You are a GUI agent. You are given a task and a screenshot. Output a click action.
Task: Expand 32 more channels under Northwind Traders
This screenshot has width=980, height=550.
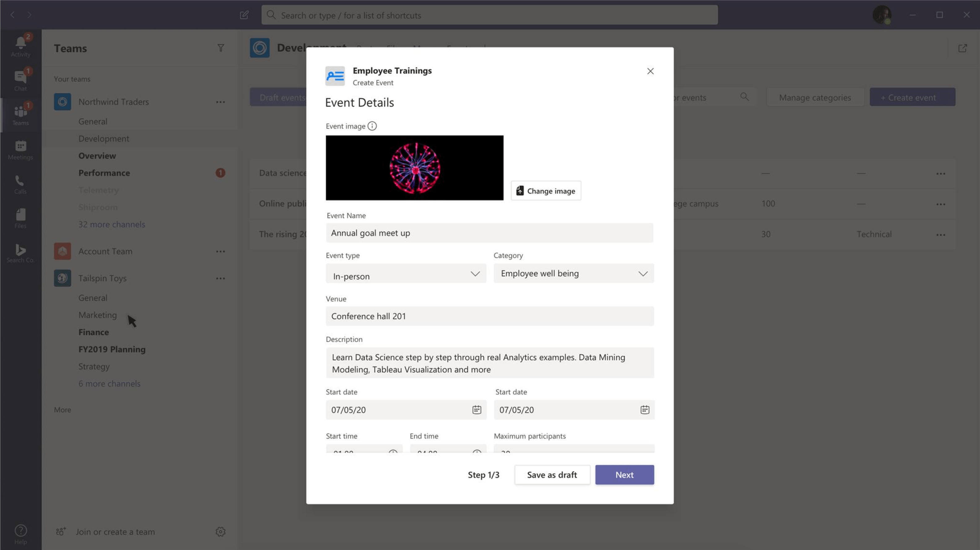111,224
